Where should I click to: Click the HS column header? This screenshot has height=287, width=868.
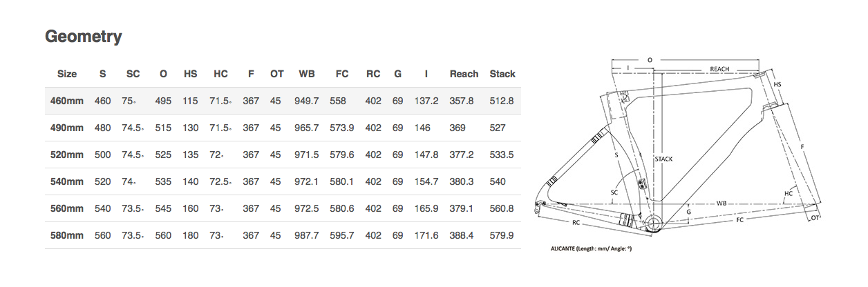tap(190, 74)
